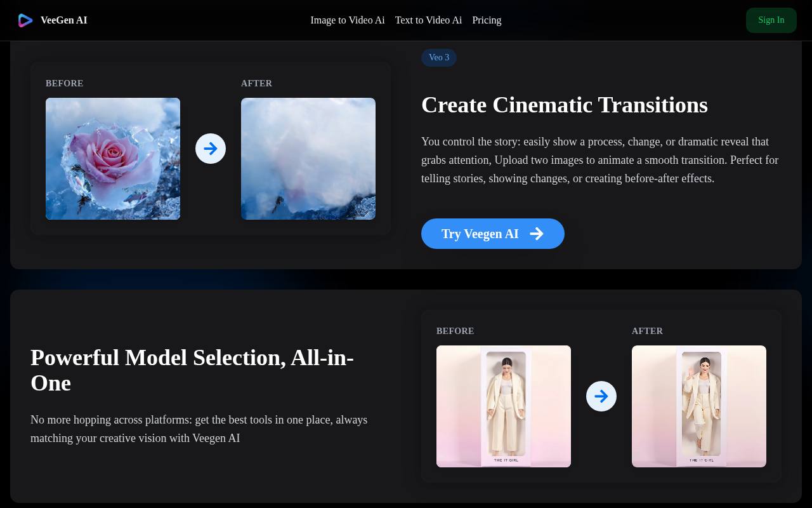
Task: Open Image to Video Ai page
Action: click(348, 20)
